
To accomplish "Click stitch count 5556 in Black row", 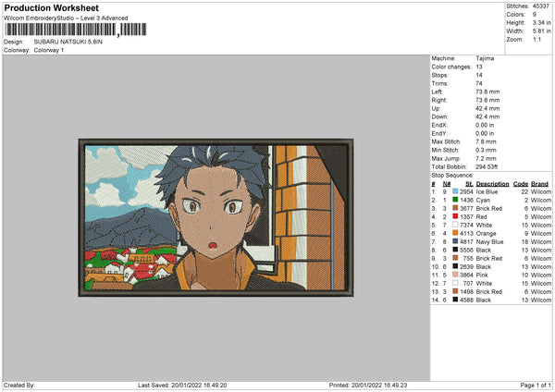I will 466,251.
